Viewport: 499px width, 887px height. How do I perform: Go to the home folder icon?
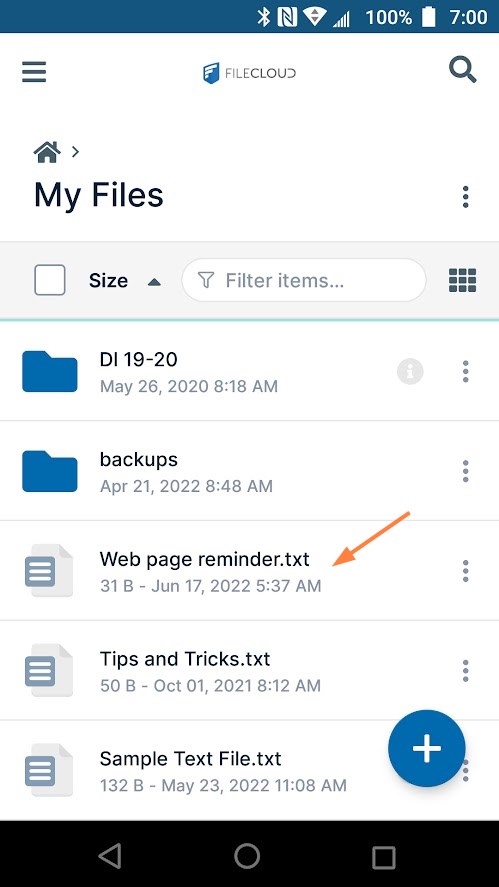pyautogui.click(x=47, y=152)
